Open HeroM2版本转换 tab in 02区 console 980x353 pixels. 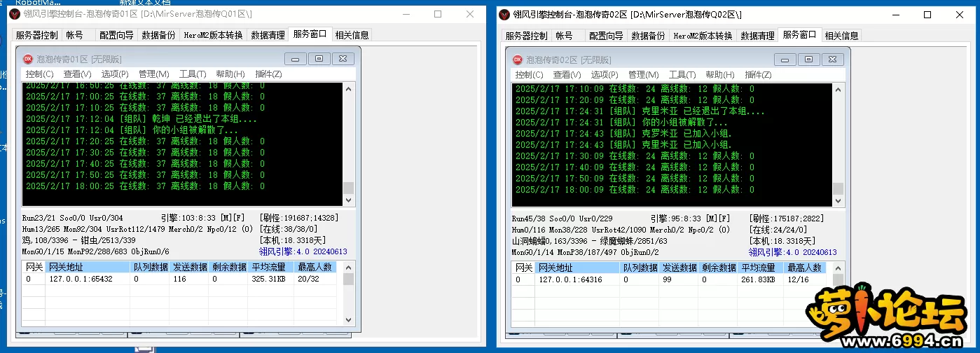point(703,36)
